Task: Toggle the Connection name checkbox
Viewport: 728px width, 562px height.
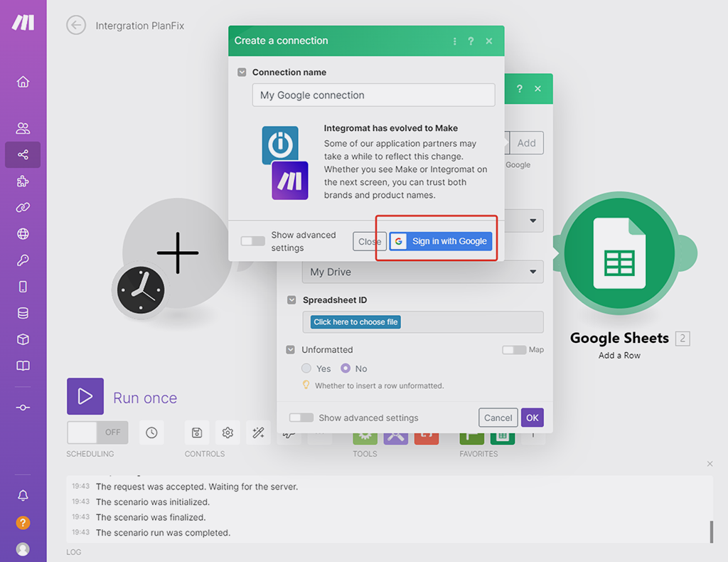Action: pos(242,73)
